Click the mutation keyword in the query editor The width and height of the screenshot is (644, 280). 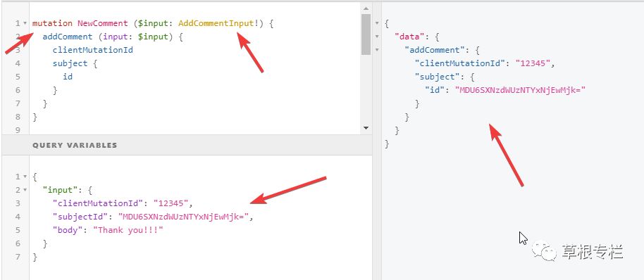53,23
